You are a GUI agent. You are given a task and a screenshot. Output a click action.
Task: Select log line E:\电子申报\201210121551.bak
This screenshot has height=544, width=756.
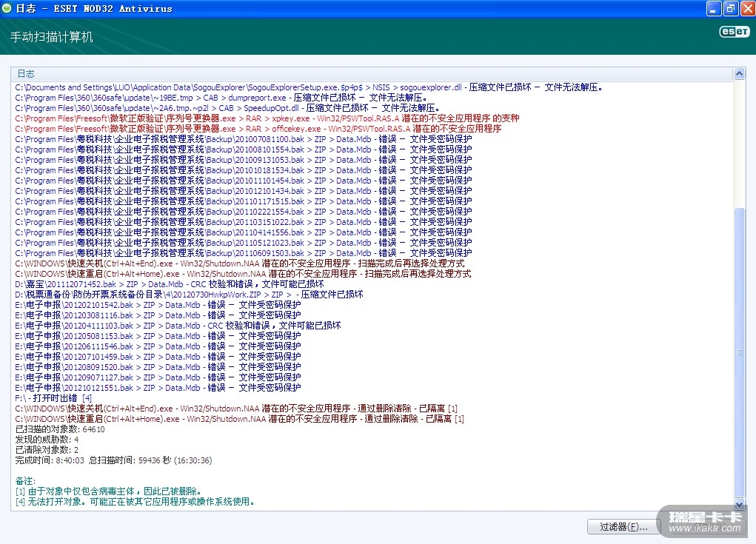[x=158, y=388]
